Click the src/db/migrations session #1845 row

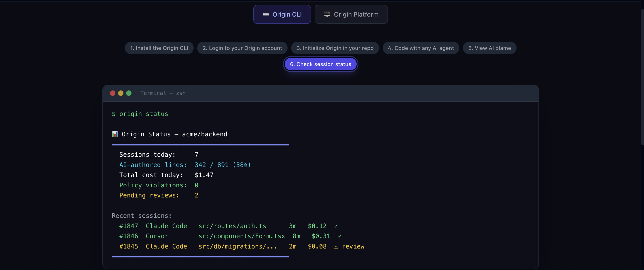pos(237,246)
